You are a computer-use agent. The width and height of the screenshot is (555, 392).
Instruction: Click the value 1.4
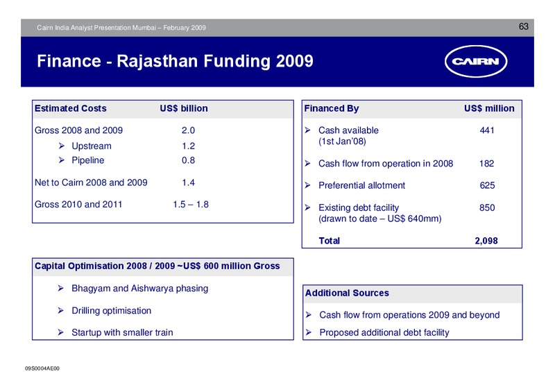point(188,182)
